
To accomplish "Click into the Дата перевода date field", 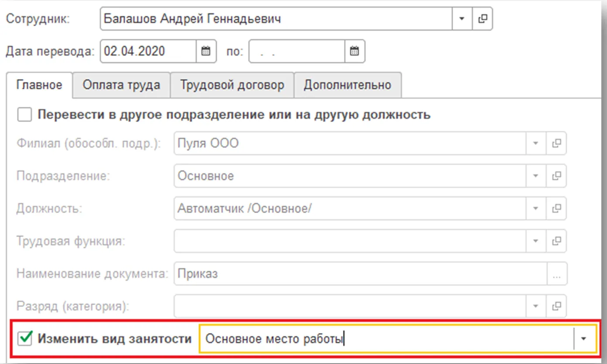I will (148, 51).
